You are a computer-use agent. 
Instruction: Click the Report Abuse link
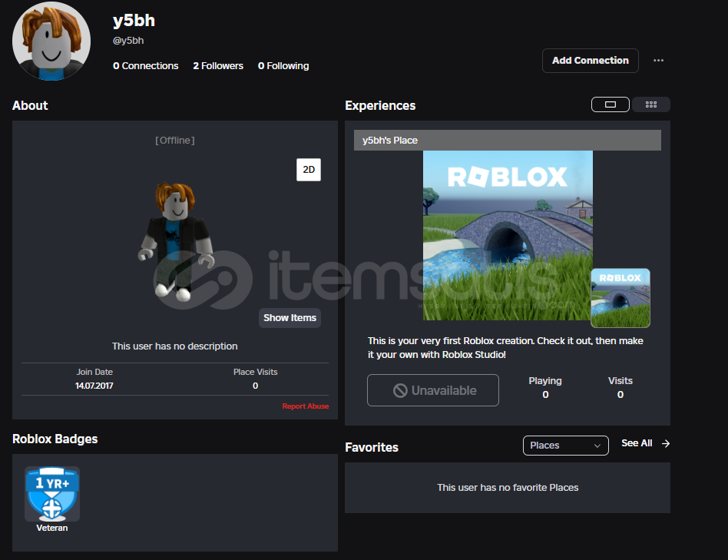point(305,406)
